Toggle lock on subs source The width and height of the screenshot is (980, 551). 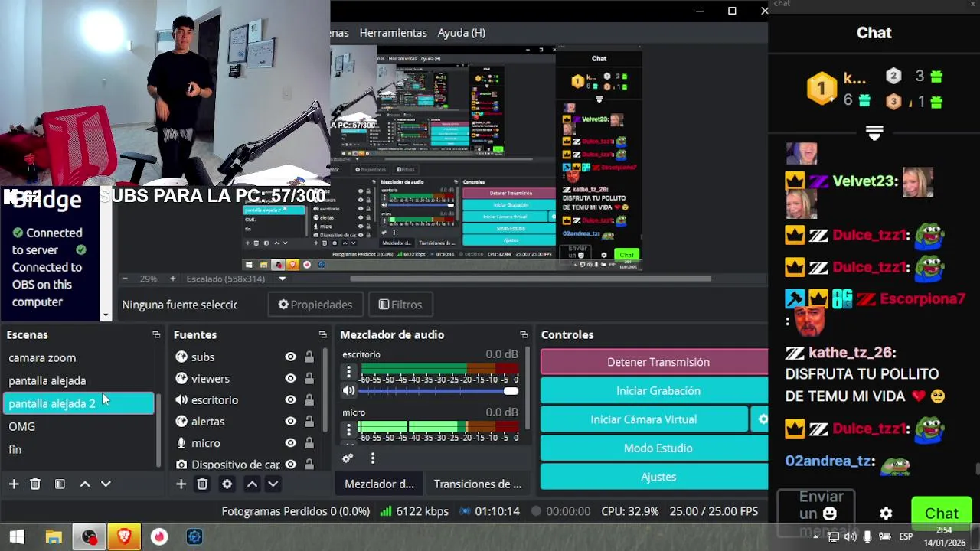tap(309, 357)
